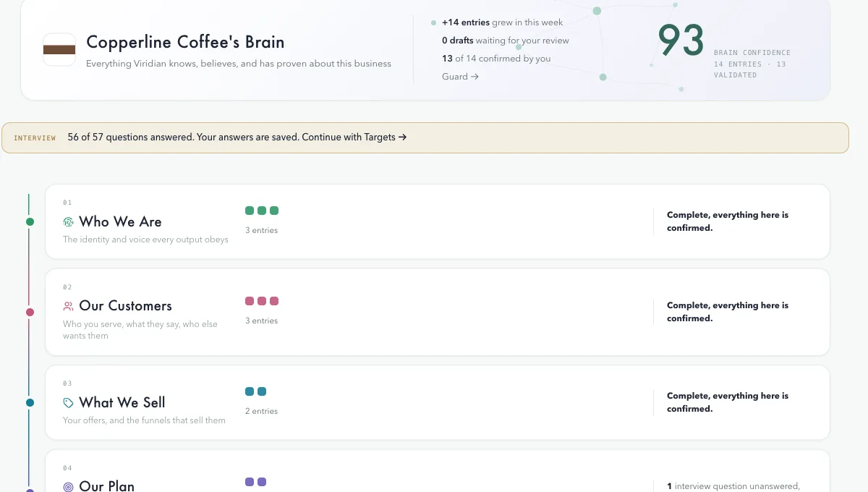Click the Complete status text in What We Sell
The image size is (868, 492).
pyautogui.click(x=728, y=402)
